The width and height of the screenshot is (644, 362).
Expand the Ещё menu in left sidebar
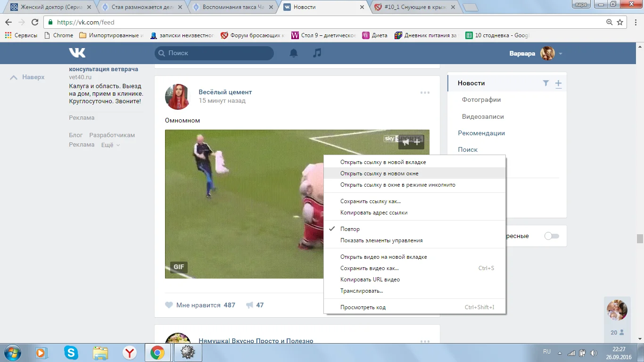coord(110,145)
